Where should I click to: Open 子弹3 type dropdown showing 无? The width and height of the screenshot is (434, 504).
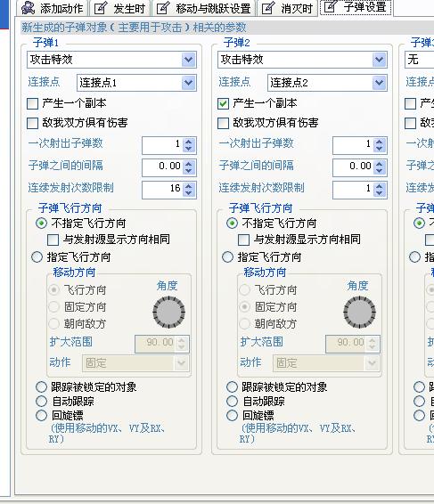pos(419,60)
